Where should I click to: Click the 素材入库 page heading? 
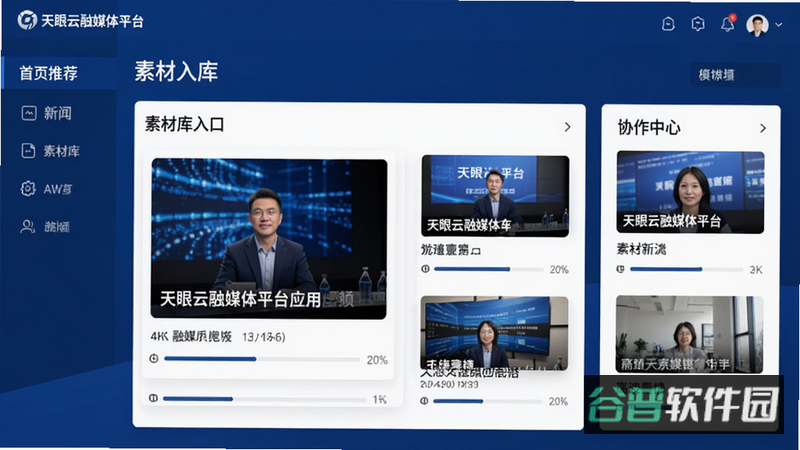click(x=177, y=71)
